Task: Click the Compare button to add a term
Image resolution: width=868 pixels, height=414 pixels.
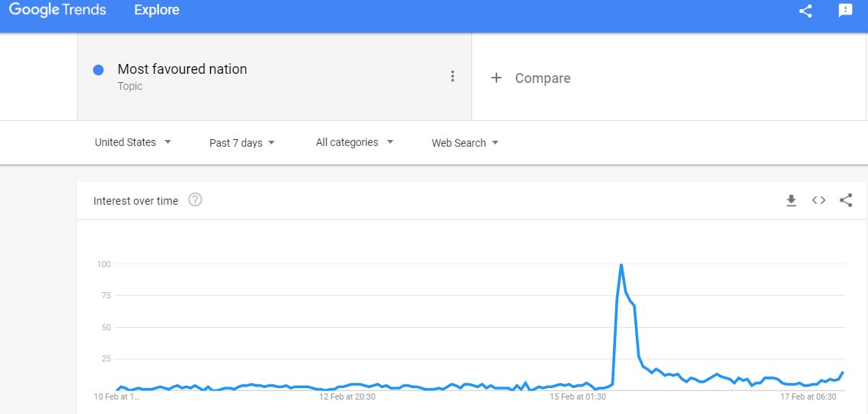Action: (531, 78)
